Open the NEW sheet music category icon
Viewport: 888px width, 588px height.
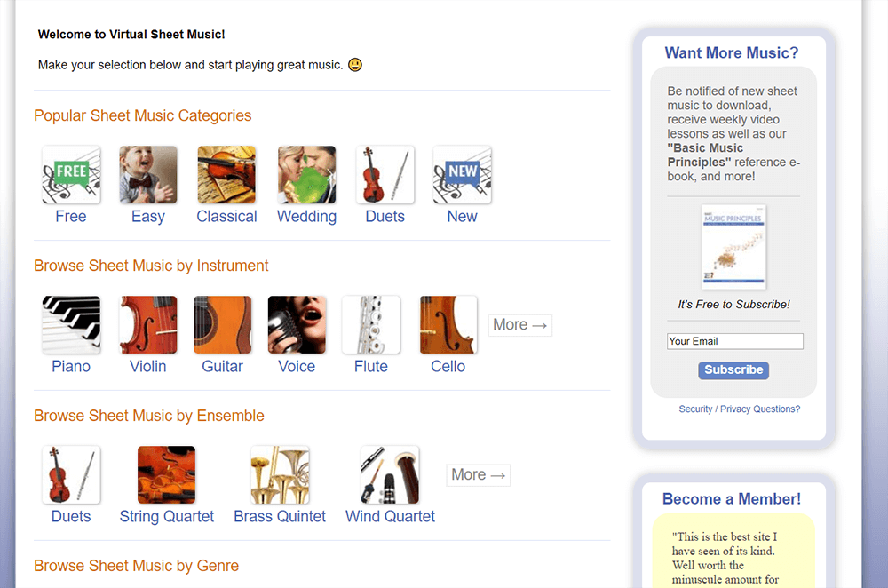click(x=462, y=174)
